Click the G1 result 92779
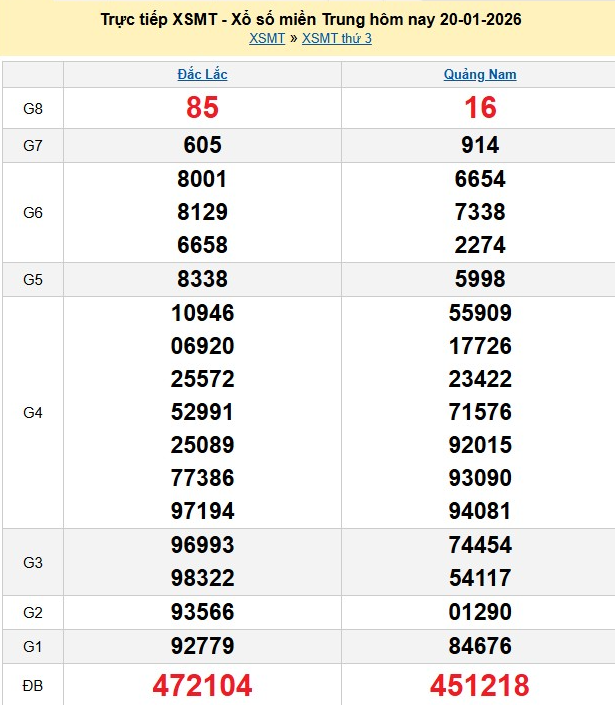The height and width of the screenshot is (705, 615). [202, 646]
